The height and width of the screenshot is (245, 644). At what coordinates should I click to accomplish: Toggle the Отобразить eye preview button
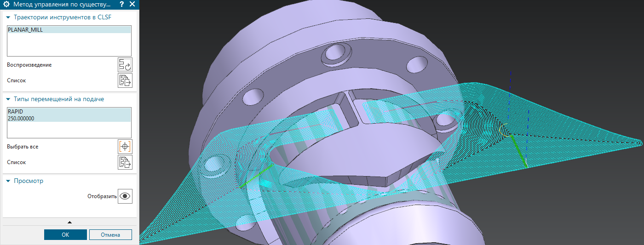pyautogui.click(x=125, y=196)
